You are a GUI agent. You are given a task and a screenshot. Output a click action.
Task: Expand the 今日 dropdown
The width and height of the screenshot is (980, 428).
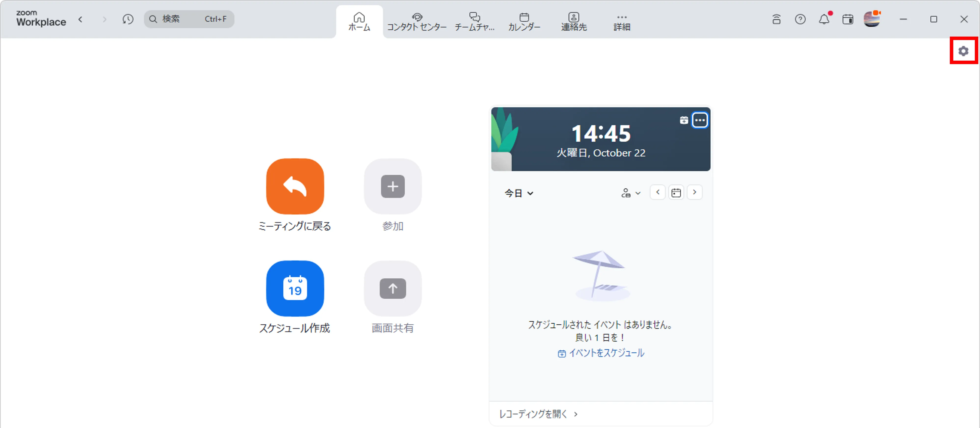(x=518, y=193)
